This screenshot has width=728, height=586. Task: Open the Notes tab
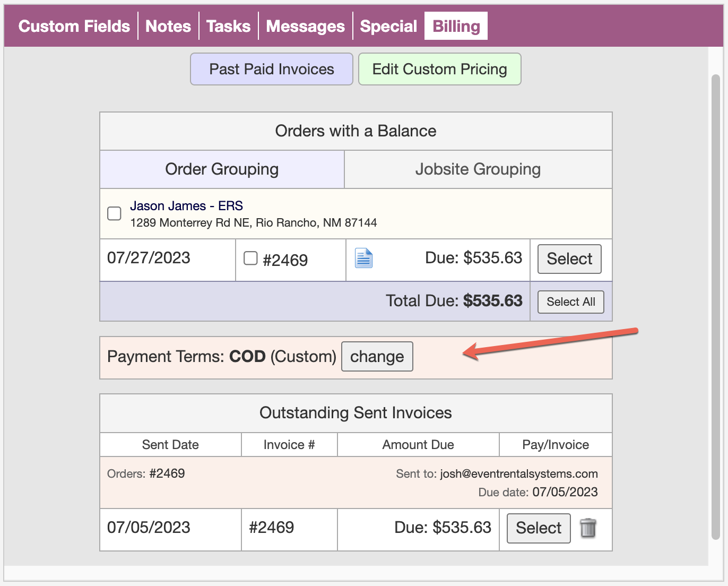[x=168, y=26]
